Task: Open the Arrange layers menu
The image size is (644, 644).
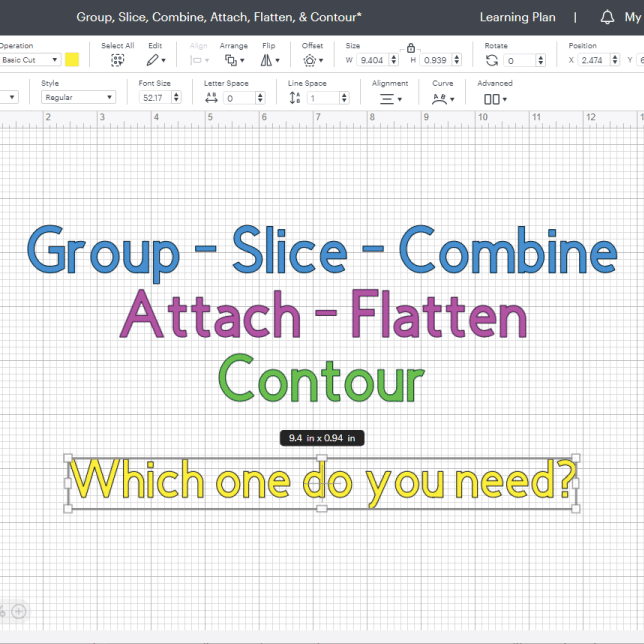Action: click(x=234, y=60)
